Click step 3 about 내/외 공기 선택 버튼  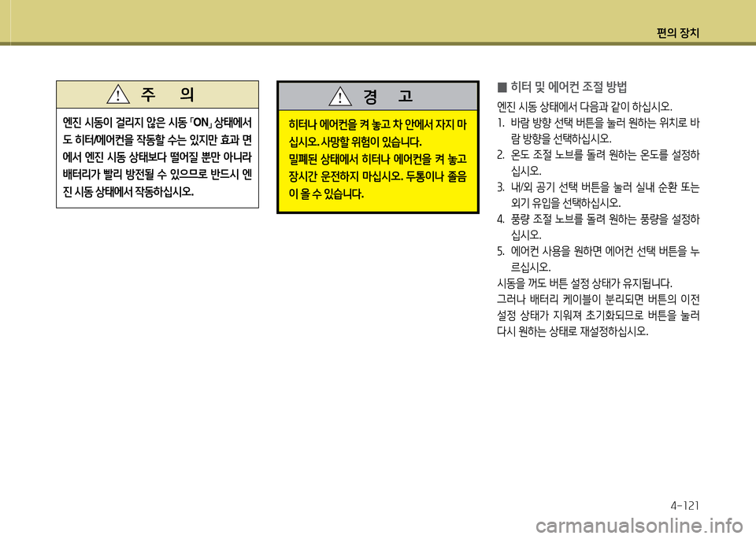[598, 195]
